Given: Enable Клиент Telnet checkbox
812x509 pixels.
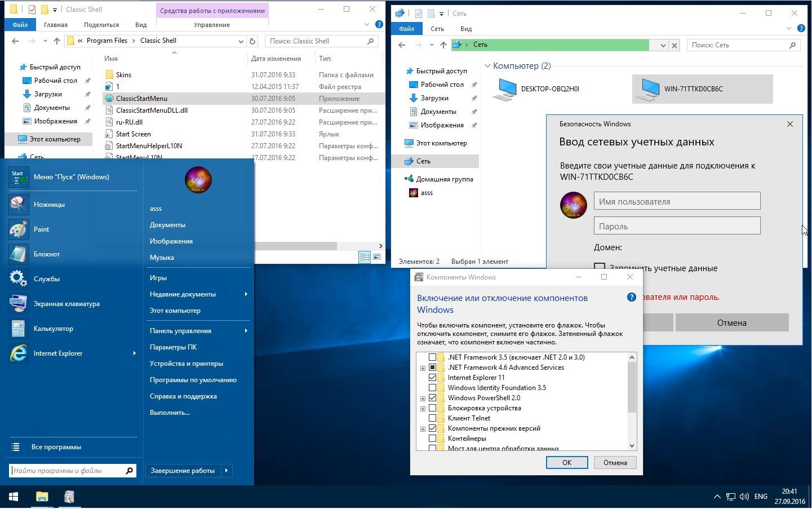Looking at the screenshot, I should point(432,418).
